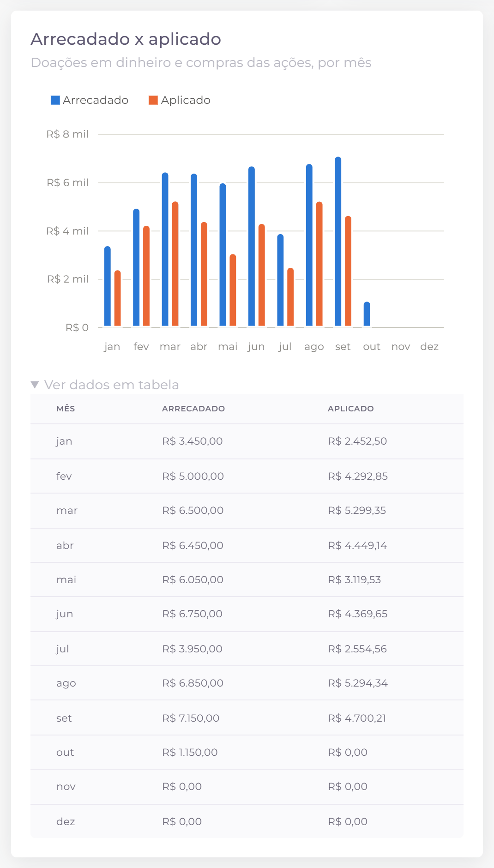Click the 'R$ 4.369,65' cell

(358, 614)
